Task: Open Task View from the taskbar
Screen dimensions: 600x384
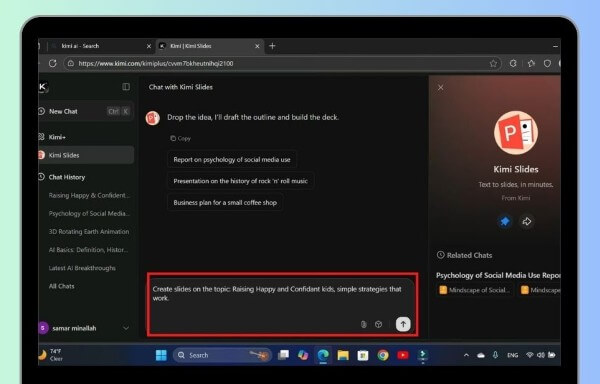Action: (283, 355)
